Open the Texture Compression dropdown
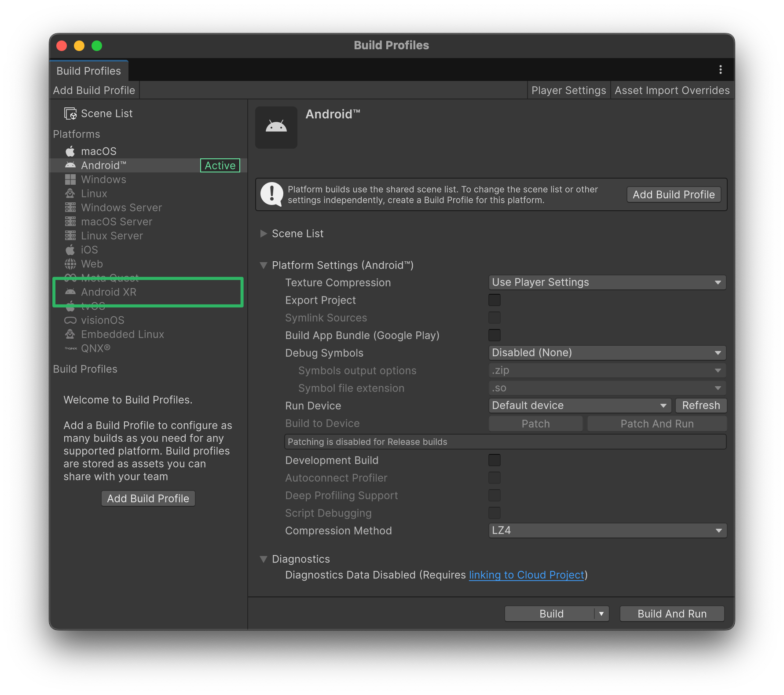Viewport: 784px width, 695px height. (x=607, y=282)
